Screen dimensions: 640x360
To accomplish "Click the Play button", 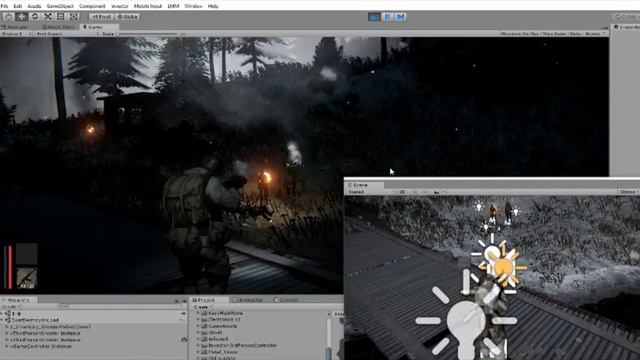I will click(374, 17).
